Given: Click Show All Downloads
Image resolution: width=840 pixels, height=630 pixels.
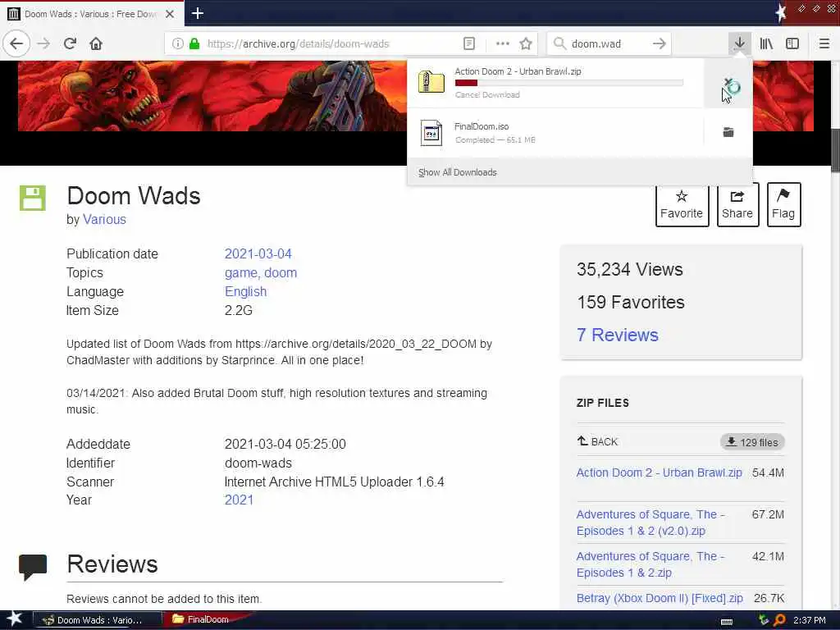Looking at the screenshot, I should 458,172.
